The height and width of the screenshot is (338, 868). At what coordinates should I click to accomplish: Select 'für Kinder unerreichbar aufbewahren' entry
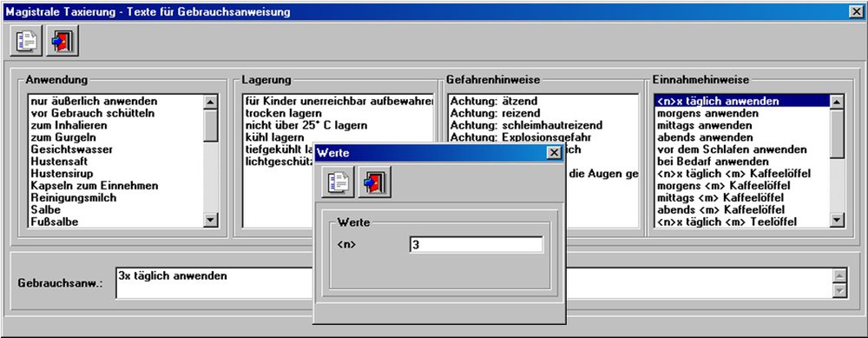339,102
